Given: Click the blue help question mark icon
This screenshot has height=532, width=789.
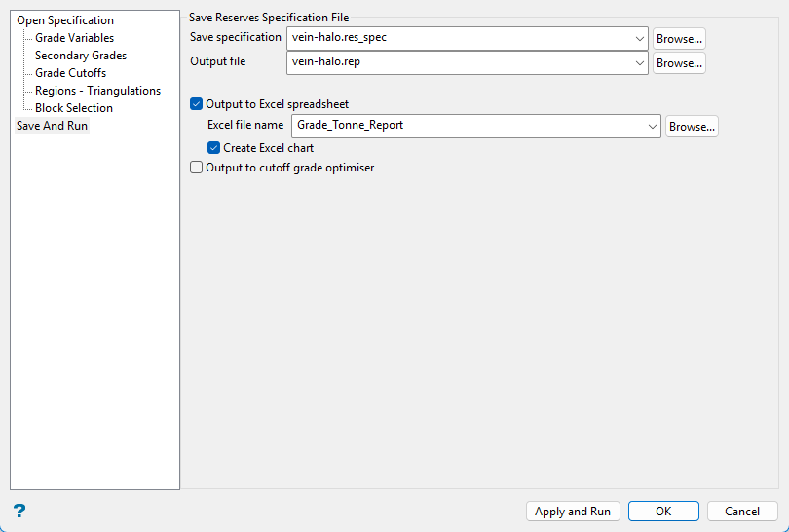Looking at the screenshot, I should tap(19, 511).
